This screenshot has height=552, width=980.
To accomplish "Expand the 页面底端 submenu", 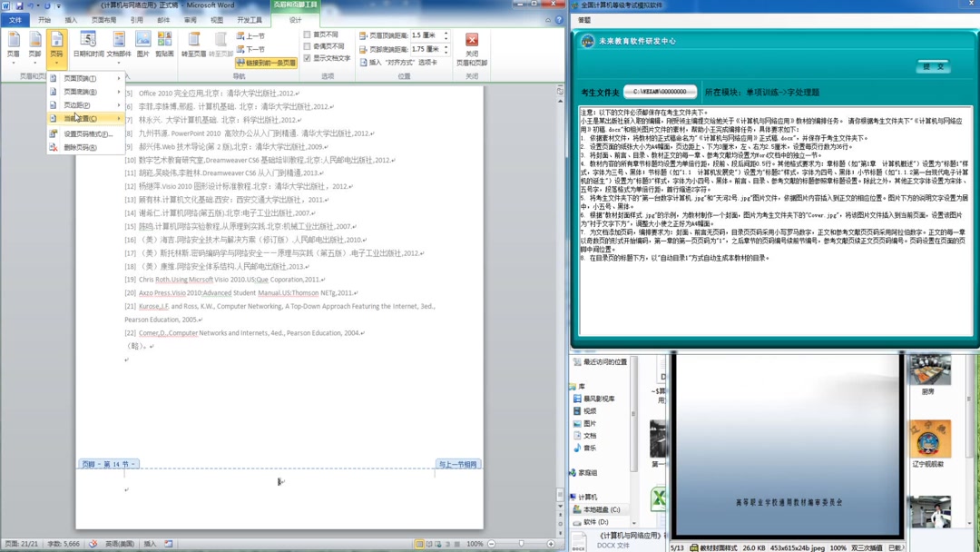I will 77,90.
